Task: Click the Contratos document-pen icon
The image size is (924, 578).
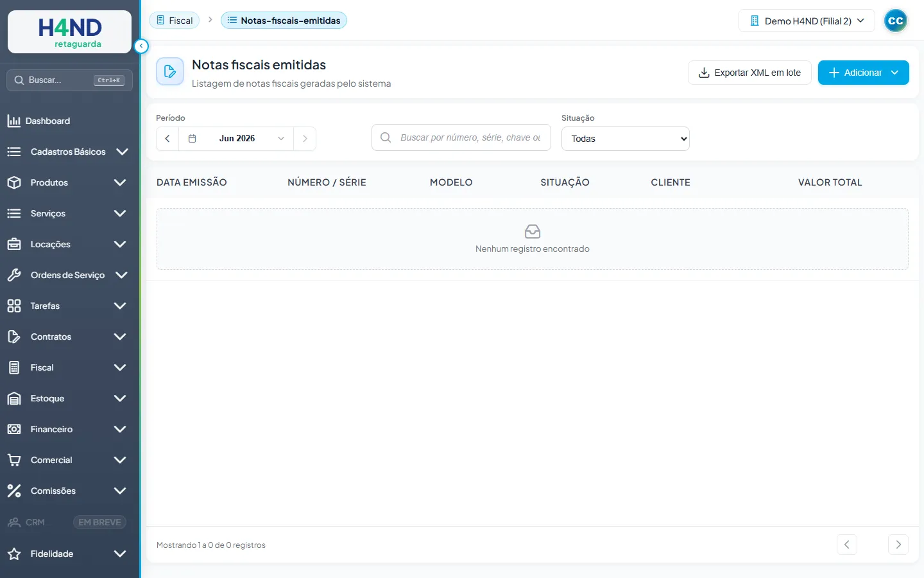Action: pyautogui.click(x=14, y=337)
